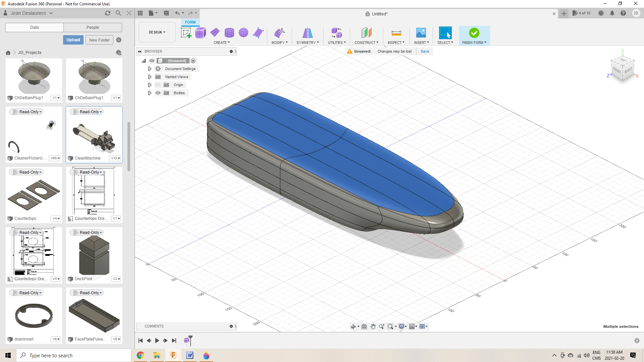The image size is (644, 362).
Task: Expand the Named Views node
Action: (x=150, y=77)
